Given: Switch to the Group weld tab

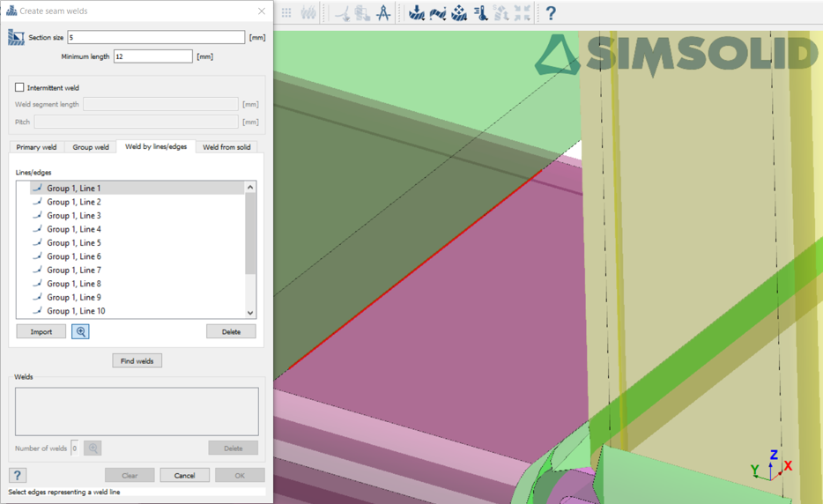Looking at the screenshot, I should tap(91, 147).
